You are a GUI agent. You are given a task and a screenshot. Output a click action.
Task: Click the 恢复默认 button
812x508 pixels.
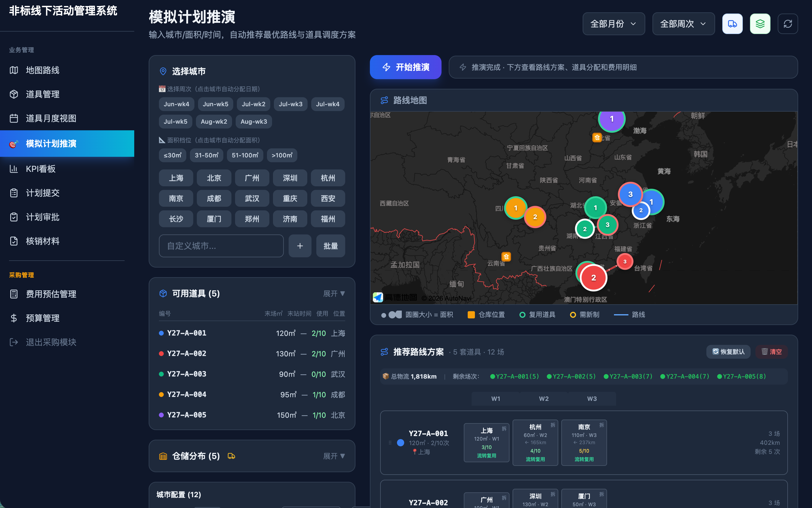coord(728,352)
